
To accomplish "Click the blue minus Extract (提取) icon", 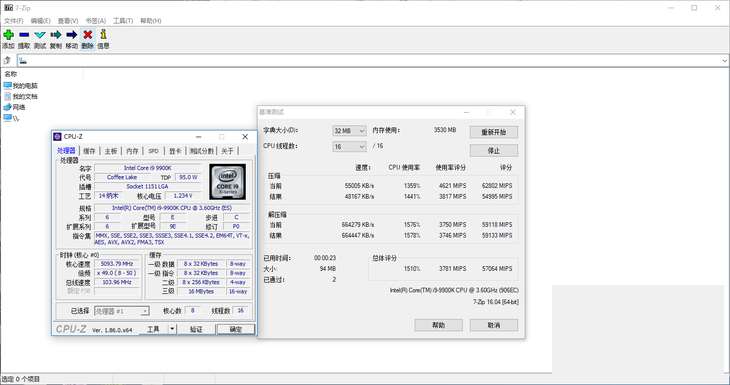I will click(24, 35).
